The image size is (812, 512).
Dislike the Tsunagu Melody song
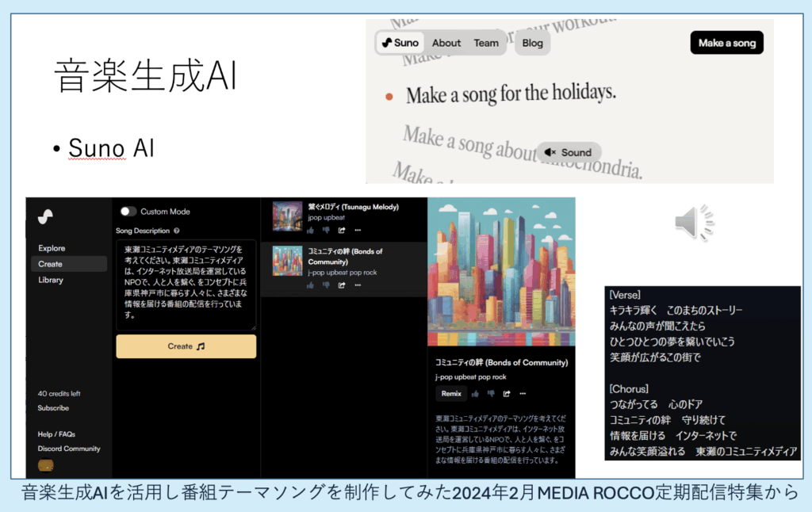(x=326, y=231)
